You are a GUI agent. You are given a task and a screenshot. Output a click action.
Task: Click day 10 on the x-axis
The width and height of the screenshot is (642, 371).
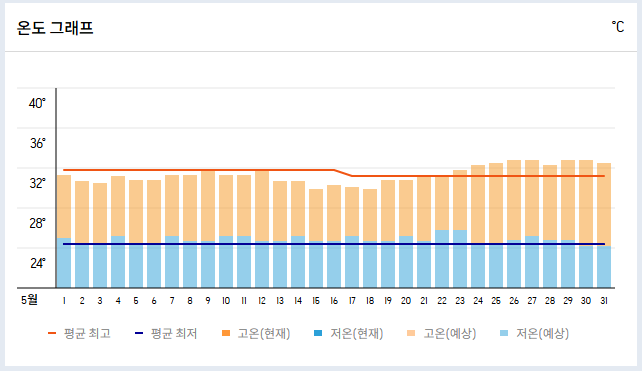coord(226,301)
